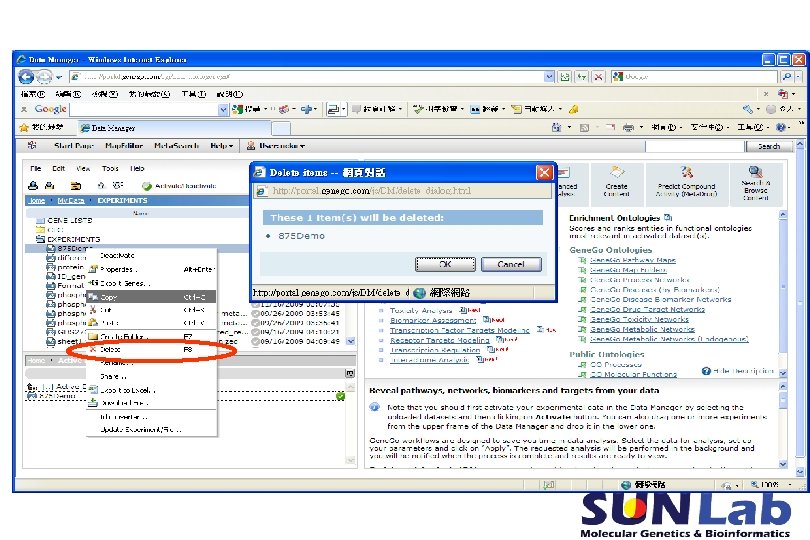Choose Delete from the context menu
The image size is (810, 540).
click(x=110, y=349)
